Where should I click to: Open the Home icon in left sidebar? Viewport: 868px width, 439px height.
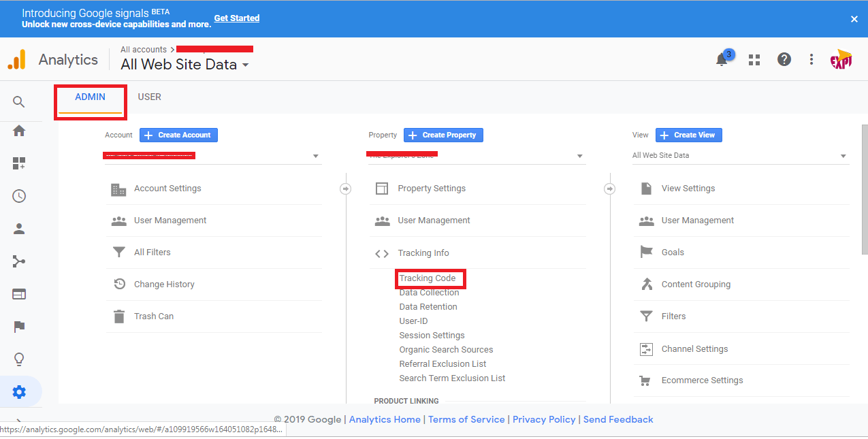[18, 131]
